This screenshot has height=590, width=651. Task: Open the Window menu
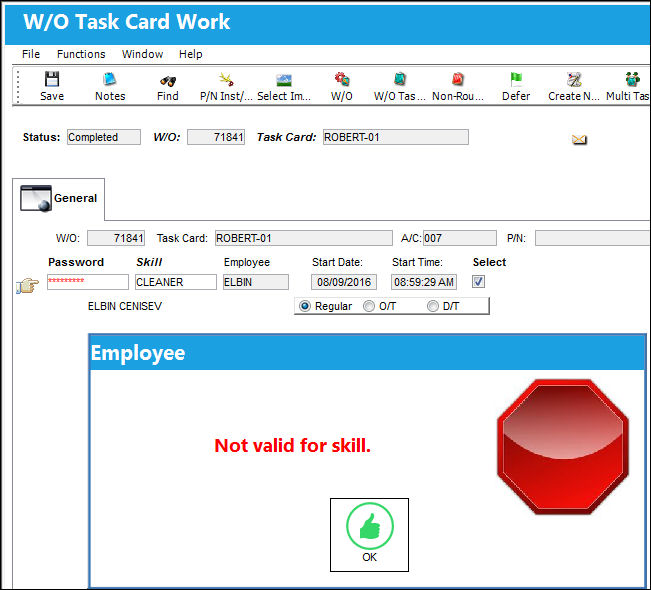[x=142, y=54]
